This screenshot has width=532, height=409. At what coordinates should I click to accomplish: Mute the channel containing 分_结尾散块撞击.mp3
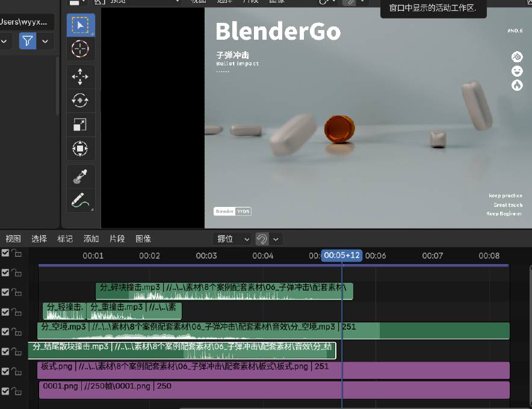click(5, 352)
